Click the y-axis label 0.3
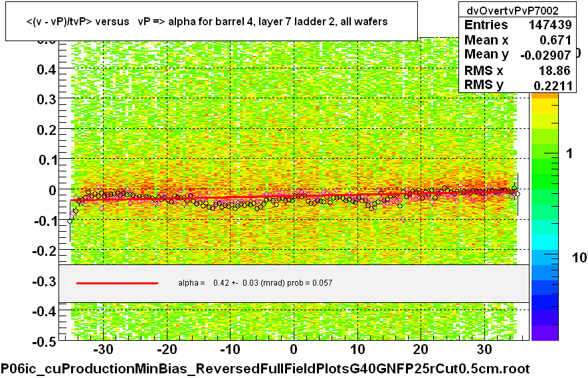The height and width of the screenshot is (378, 588). point(47,100)
